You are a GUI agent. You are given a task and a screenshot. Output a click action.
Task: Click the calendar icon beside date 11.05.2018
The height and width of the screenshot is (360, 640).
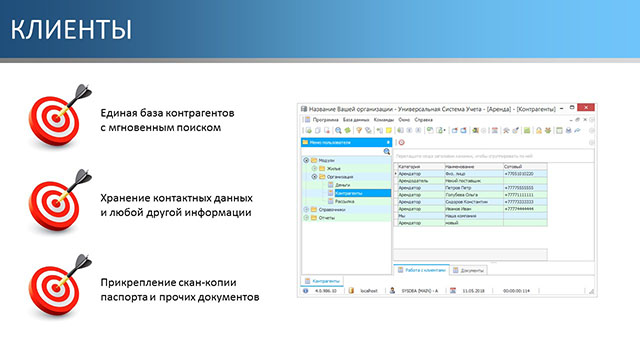[x=453, y=291]
